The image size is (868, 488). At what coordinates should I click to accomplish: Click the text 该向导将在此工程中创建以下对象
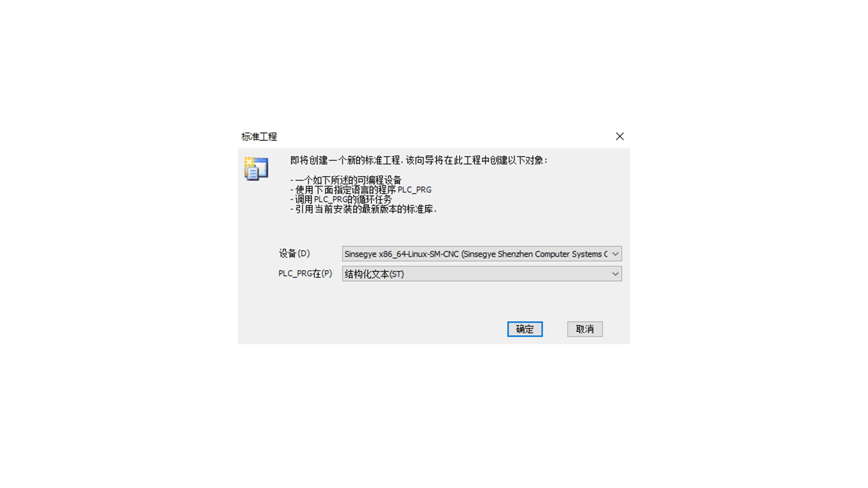(x=476, y=160)
